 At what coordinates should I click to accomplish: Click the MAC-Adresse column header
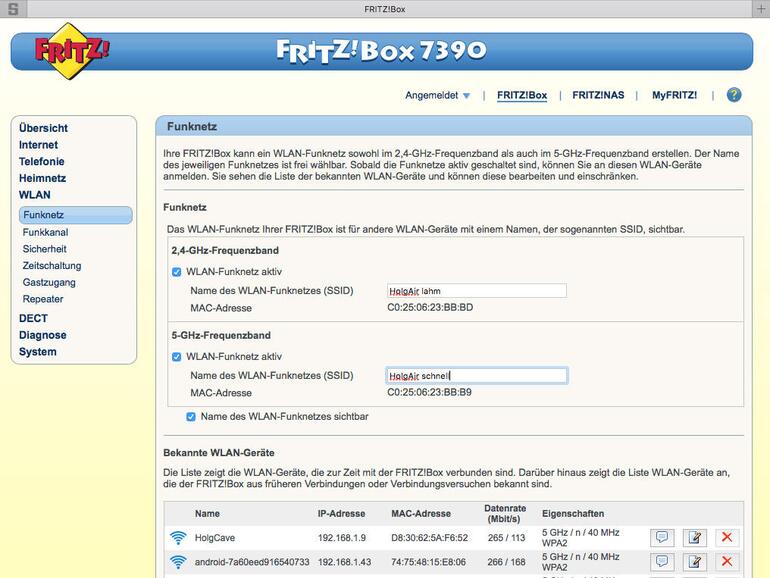[x=421, y=514]
